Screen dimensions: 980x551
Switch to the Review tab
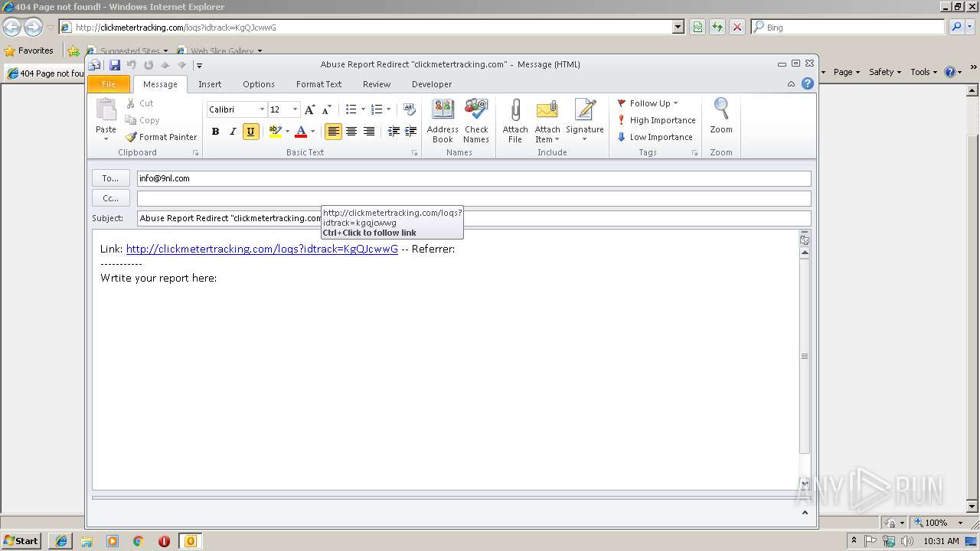377,84
